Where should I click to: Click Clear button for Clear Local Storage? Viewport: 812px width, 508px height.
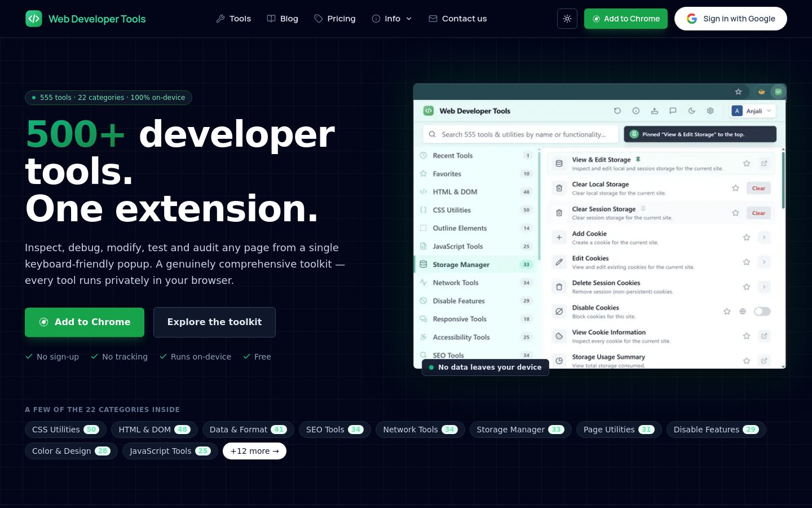pyautogui.click(x=758, y=189)
